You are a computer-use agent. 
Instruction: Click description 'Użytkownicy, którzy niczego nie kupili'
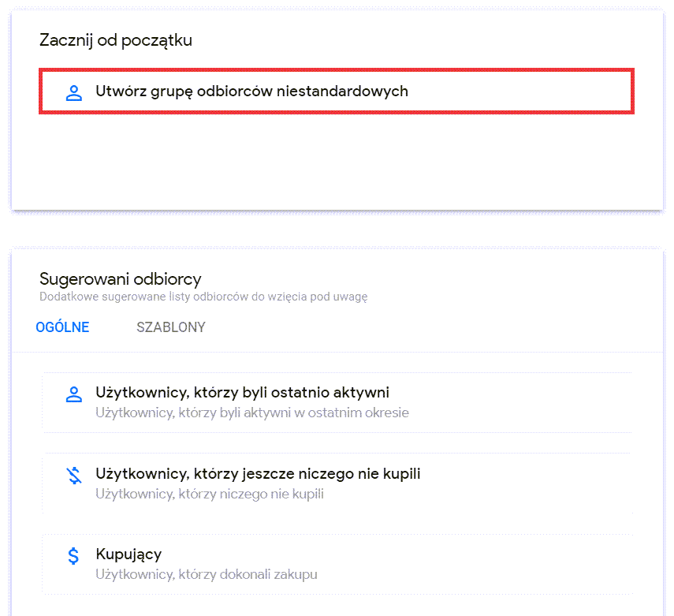coord(210,495)
